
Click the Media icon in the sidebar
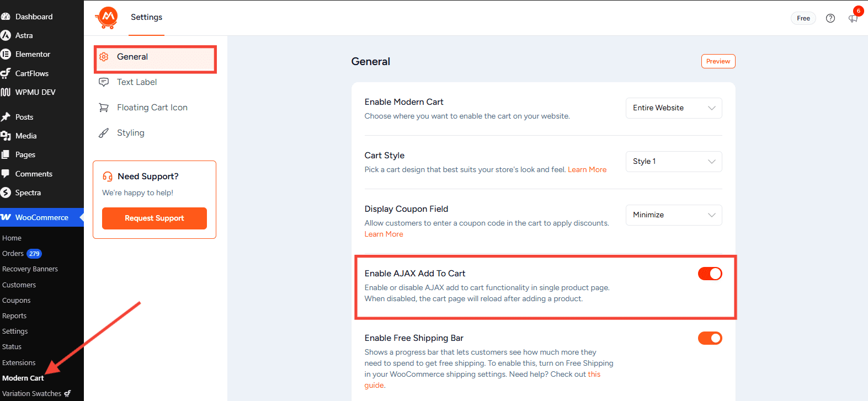point(6,136)
